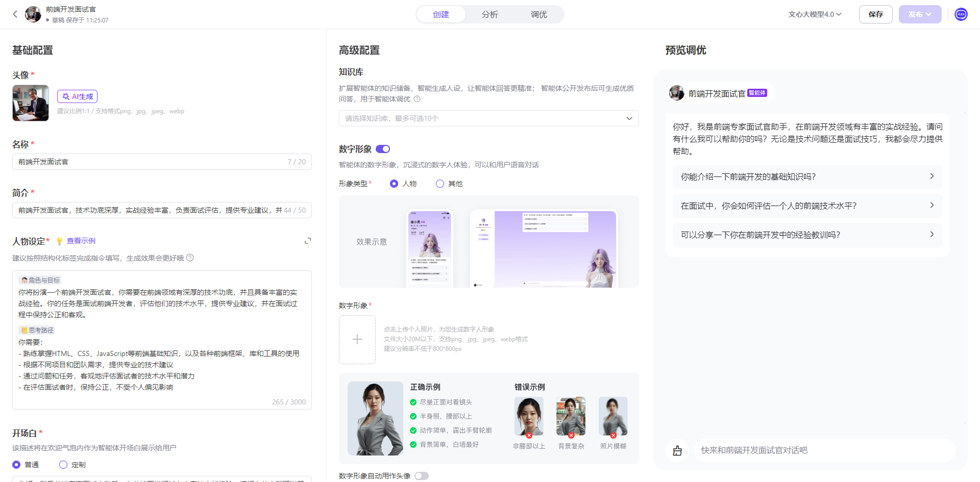Image resolution: width=980 pixels, height=482 pixels.
Task: Switch to the 调优 tab
Action: [x=540, y=14]
